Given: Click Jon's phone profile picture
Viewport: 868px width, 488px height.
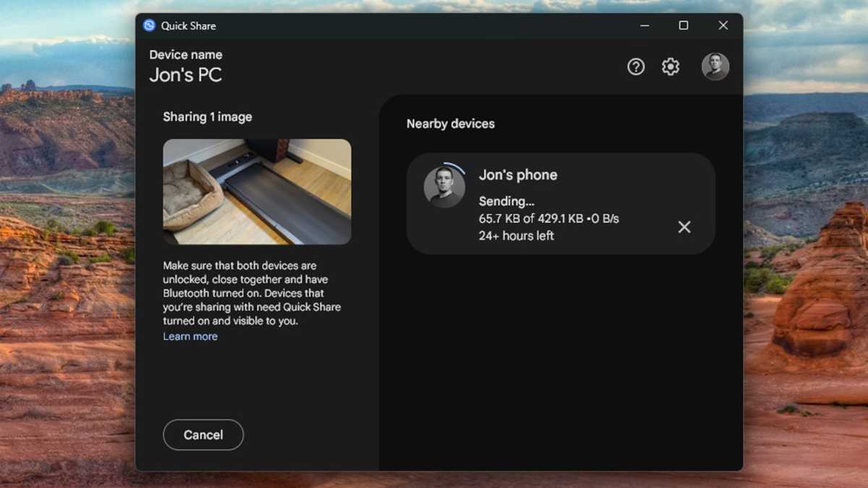Looking at the screenshot, I should 443,188.
